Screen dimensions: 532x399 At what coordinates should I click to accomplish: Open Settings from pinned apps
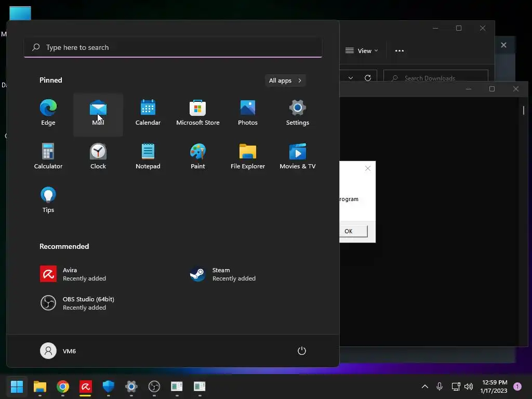298,113
